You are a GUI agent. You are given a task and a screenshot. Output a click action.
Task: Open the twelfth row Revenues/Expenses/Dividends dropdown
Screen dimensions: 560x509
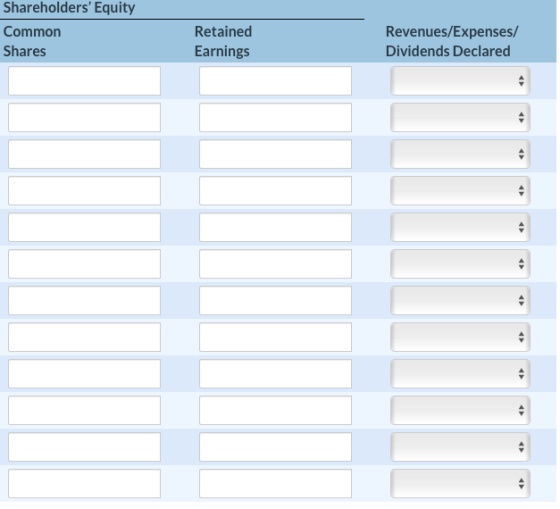[460, 484]
